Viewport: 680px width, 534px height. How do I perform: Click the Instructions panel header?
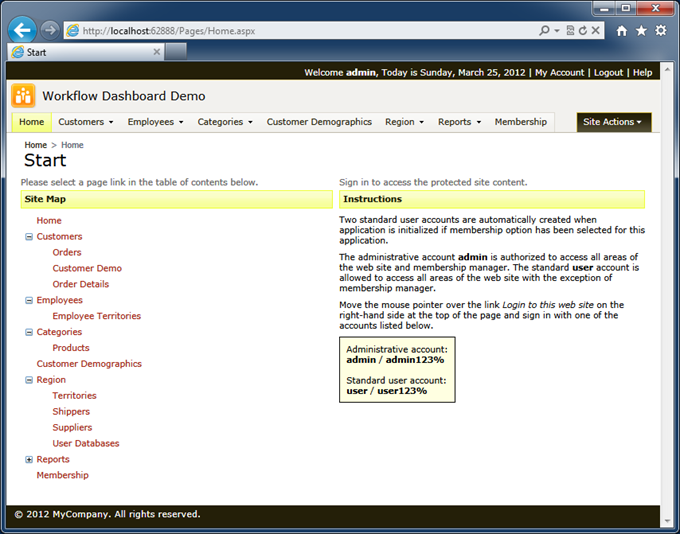click(492, 199)
